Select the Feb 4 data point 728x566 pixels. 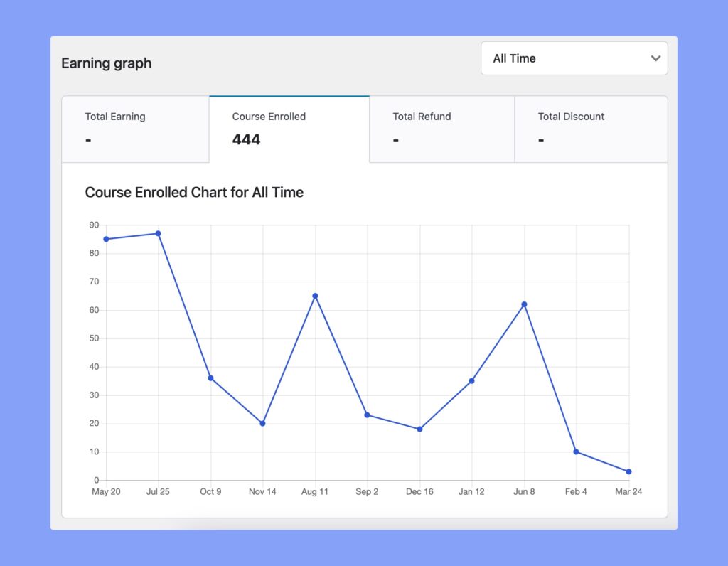[x=576, y=451]
